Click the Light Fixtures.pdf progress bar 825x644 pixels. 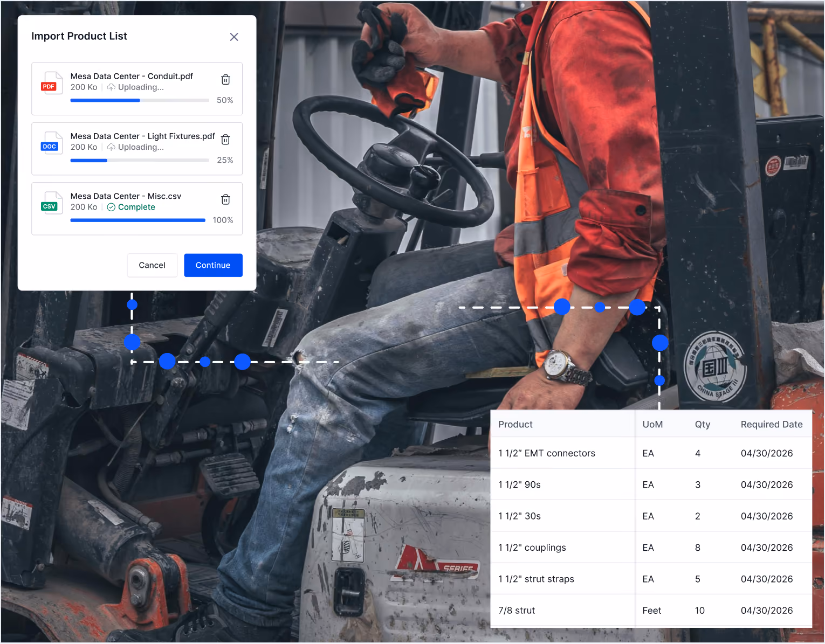pos(140,160)
